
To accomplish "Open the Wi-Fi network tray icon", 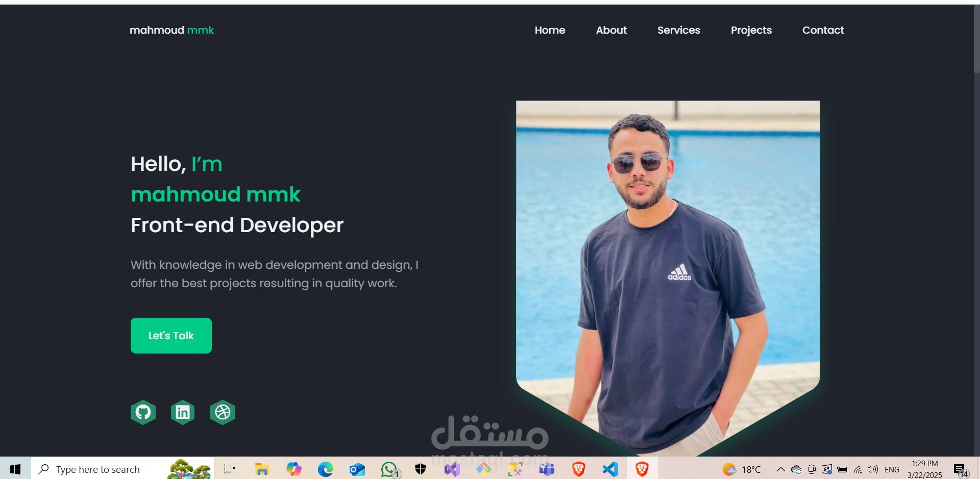I will (858, 469).
